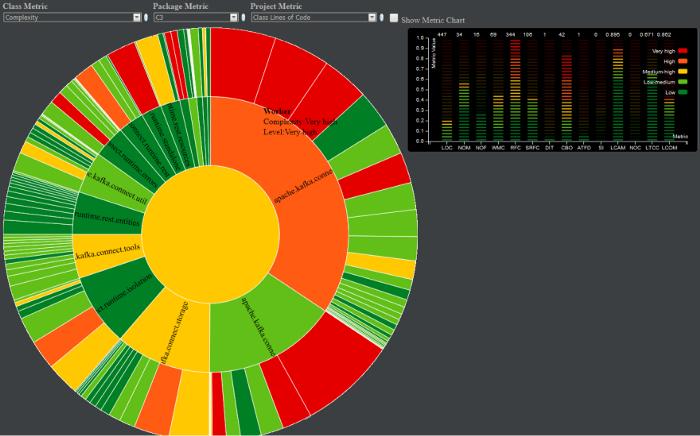Select the NOF column in metric chart

pos(481,90)
